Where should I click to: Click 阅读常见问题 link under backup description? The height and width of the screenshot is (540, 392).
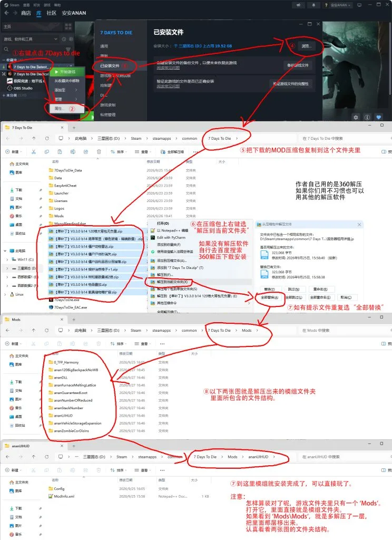[x=168, y=67]
